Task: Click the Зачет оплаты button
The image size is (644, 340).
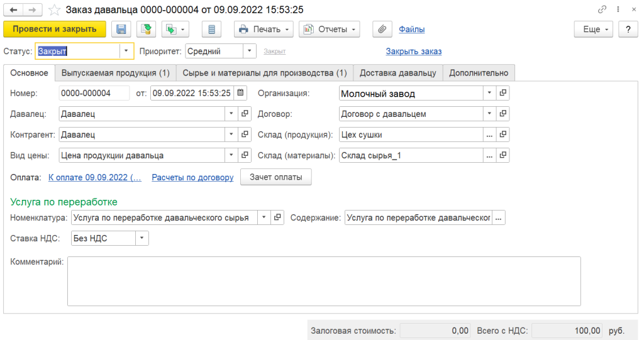Action: coord(276,177)
